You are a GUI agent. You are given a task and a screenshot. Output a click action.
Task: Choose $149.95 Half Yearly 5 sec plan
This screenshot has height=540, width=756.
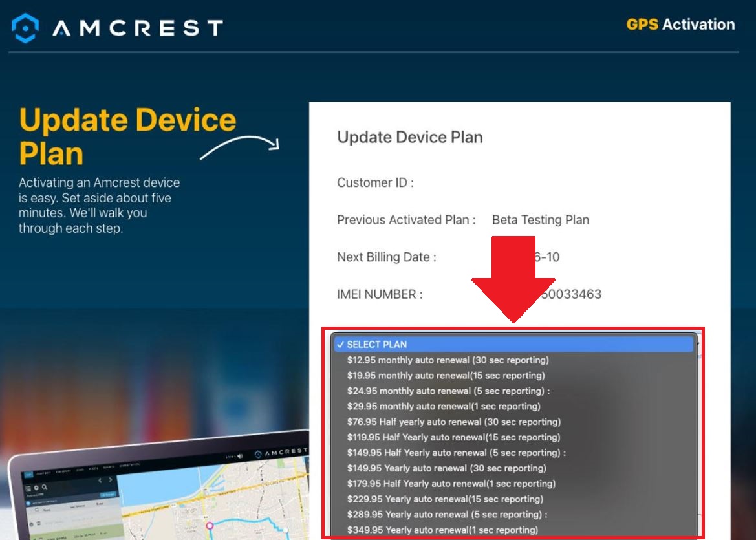pyautogui.click(x=513, y=453)
